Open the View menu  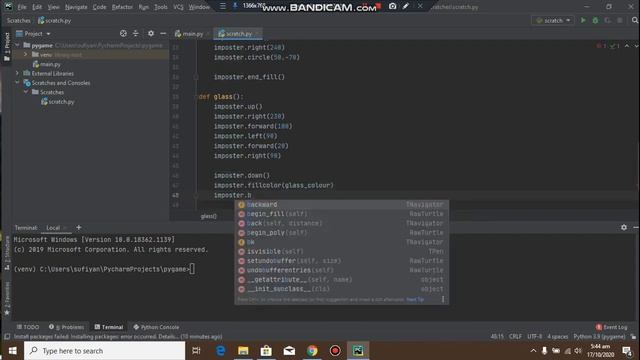pos(53,7)
